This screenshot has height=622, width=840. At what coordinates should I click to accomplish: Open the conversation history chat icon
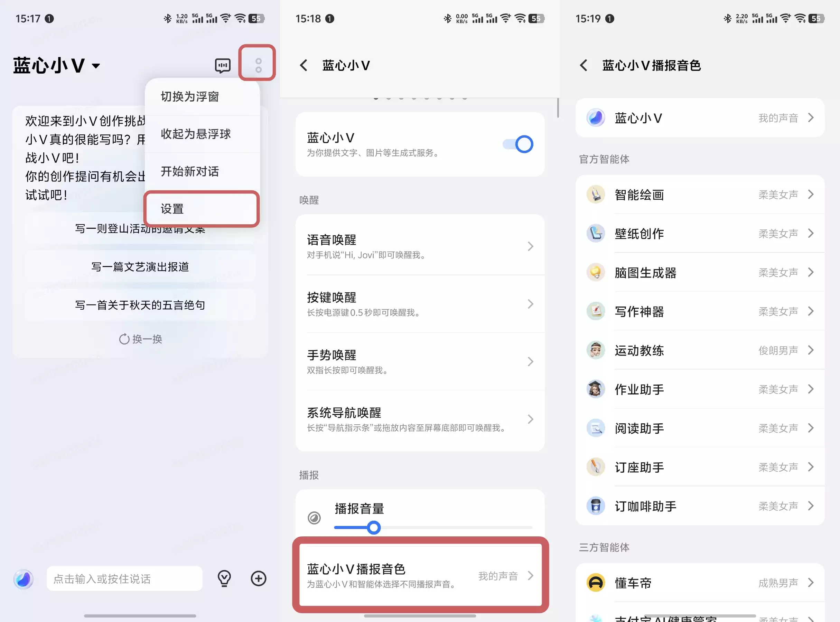(x=223, y=66)
